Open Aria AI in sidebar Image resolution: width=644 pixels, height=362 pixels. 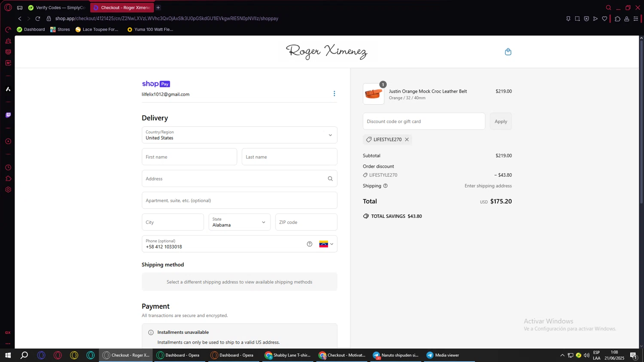click(x=8, y=89)
